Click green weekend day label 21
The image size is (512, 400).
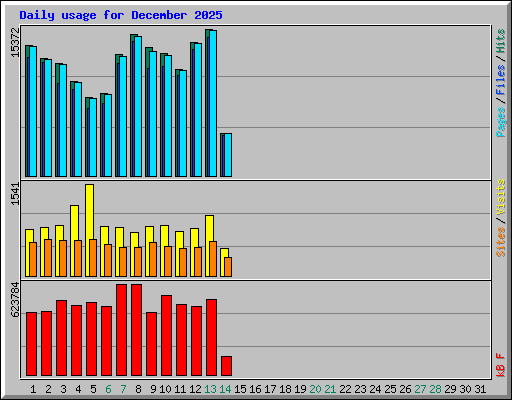[330, 389]
